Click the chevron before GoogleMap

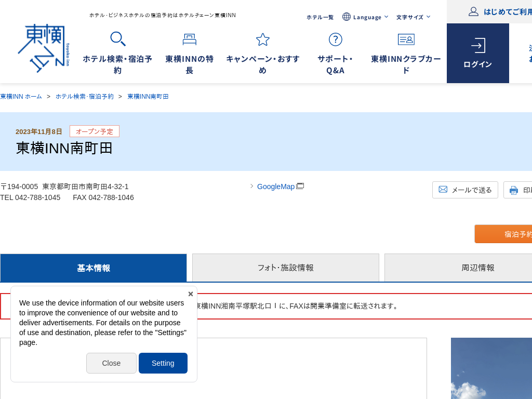[x=252, y=186]
